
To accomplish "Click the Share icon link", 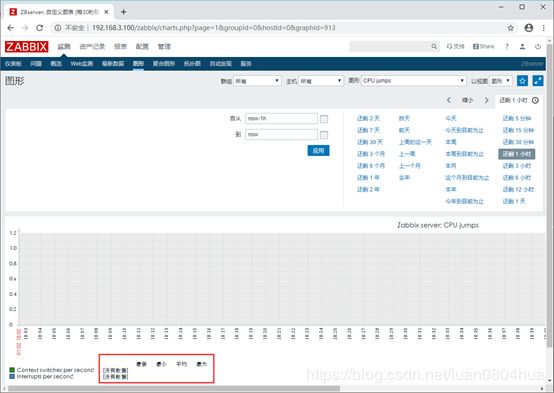I will 483,46.
